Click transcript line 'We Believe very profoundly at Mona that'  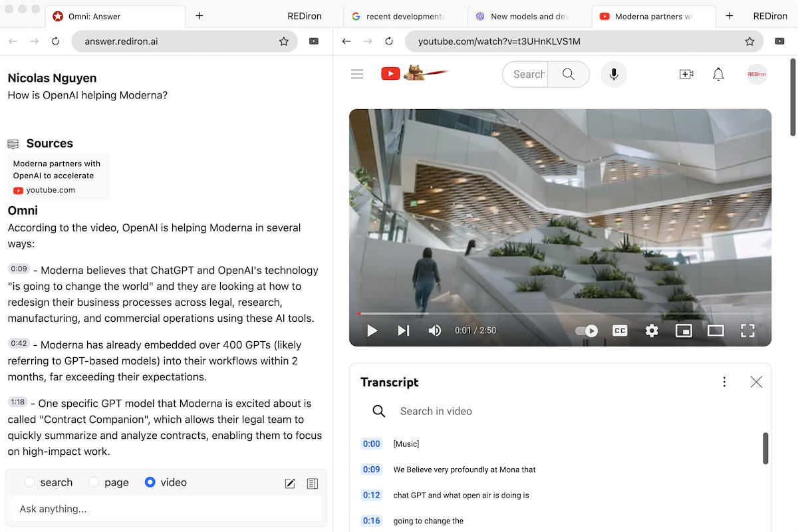coord(464,469)
